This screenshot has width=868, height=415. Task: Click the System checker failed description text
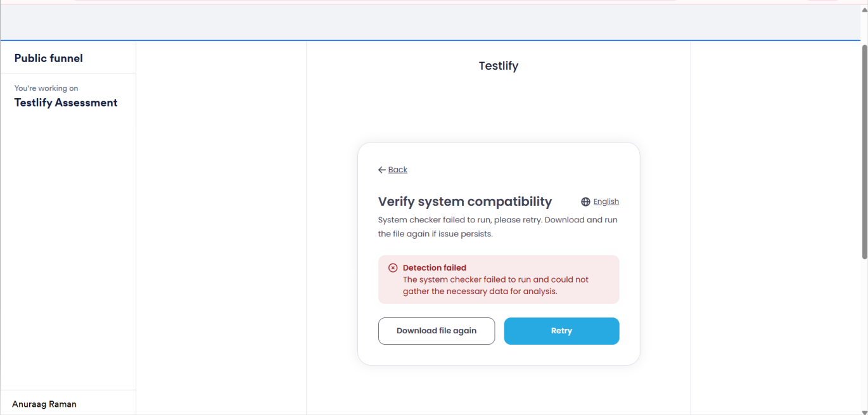(x=498, y=227)
